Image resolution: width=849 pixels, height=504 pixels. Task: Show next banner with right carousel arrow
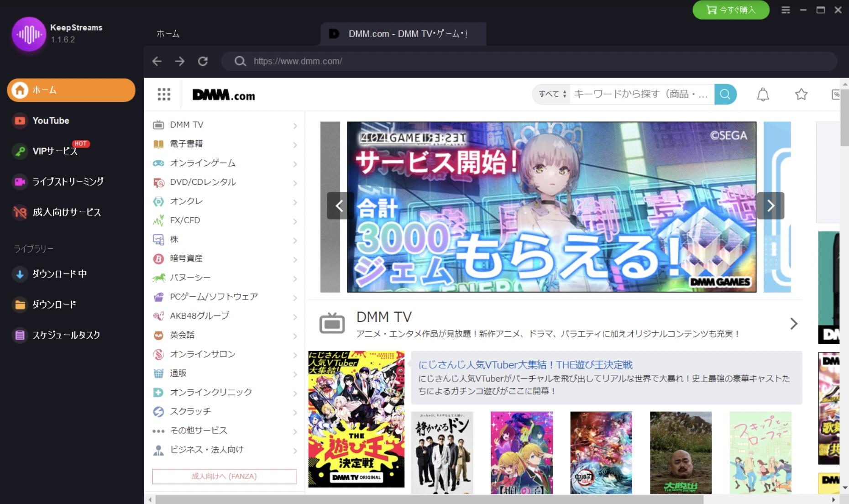[770, 206]
